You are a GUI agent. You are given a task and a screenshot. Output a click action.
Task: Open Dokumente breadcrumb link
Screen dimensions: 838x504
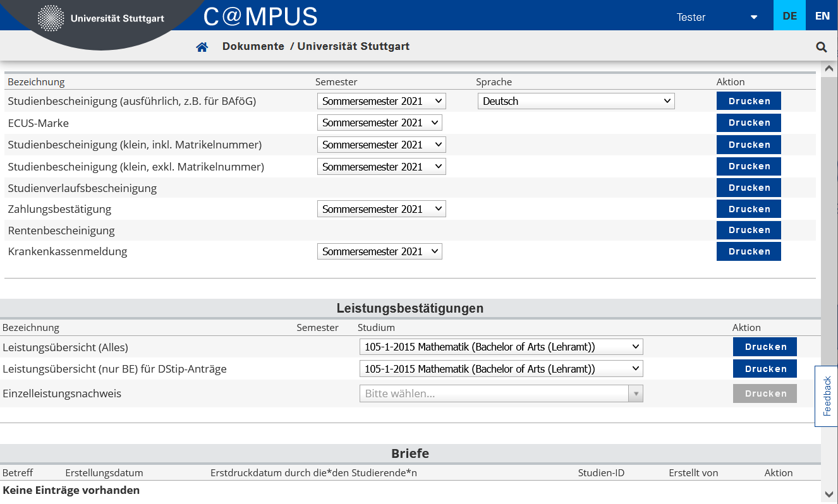click(x=253, y=46)
